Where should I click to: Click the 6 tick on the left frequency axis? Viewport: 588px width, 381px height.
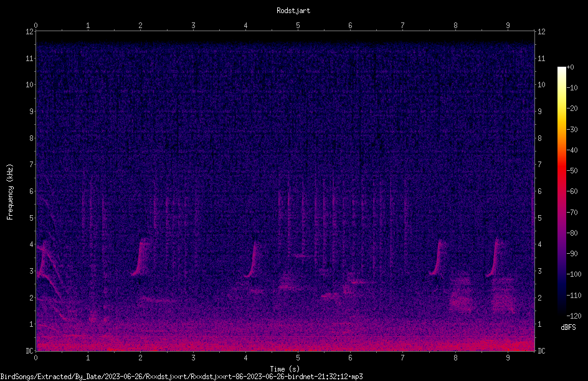[x=32, y=191]
